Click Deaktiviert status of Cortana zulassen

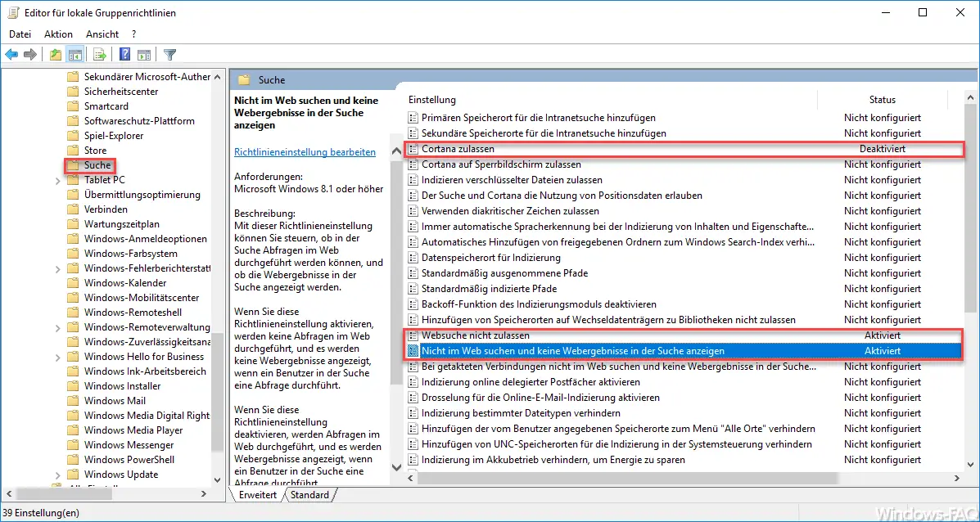(x=882, y=149)
